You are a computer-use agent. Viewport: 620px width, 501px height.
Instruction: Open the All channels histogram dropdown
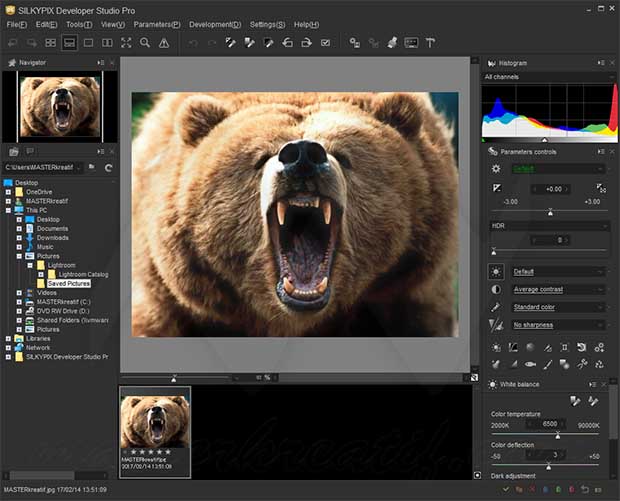click(x=549, y=77)
